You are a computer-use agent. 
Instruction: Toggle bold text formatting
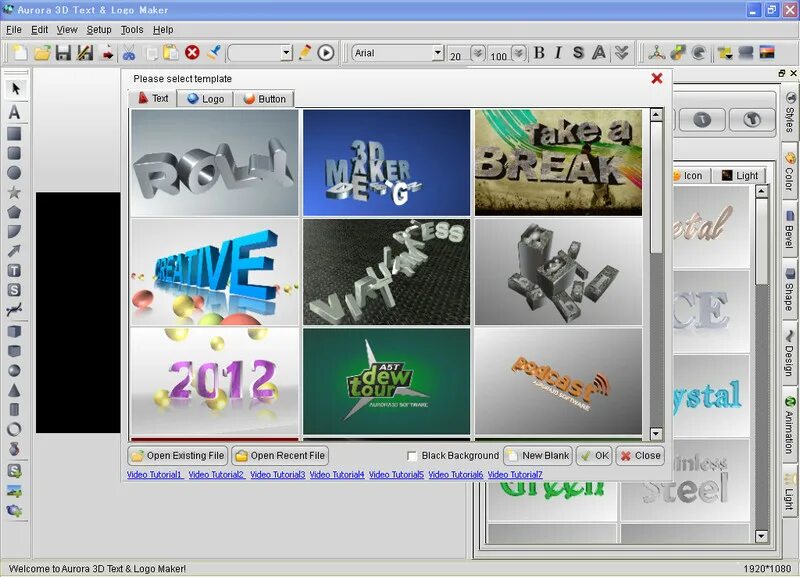tap(539, 53)
